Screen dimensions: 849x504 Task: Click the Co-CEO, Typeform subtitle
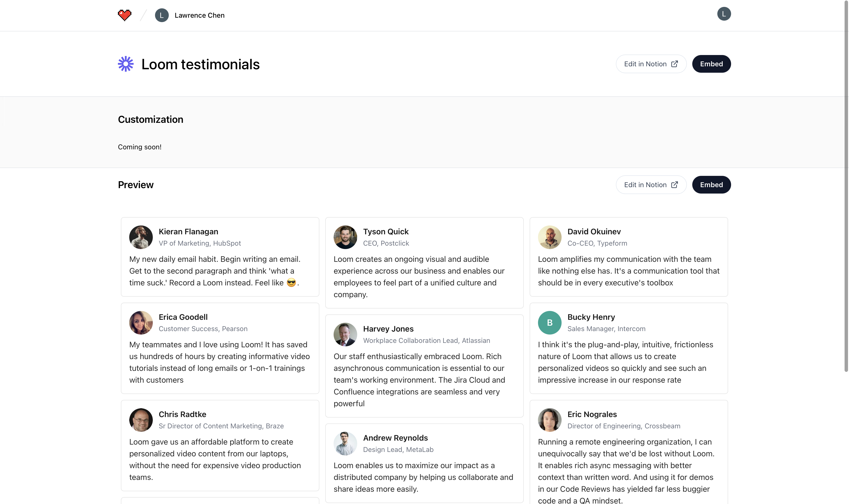(597, 243)
